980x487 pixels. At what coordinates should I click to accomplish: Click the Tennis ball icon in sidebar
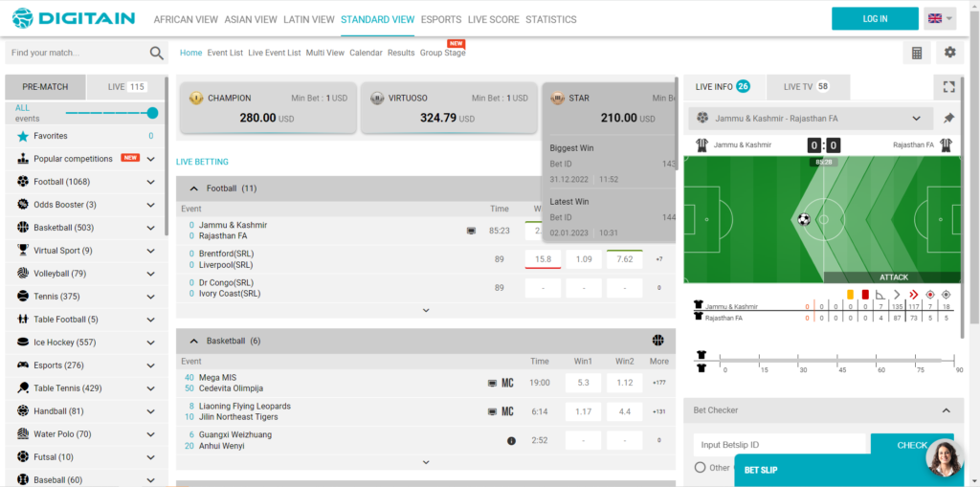pyautogui.click(x=23, y=297)
